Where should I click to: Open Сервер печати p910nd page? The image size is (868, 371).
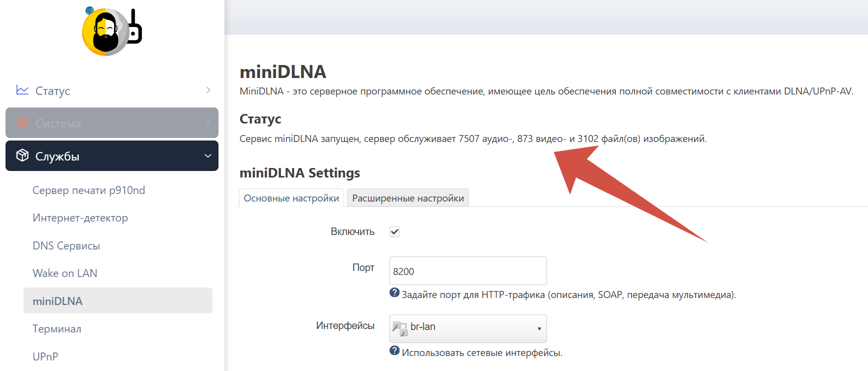click(89, 190)
